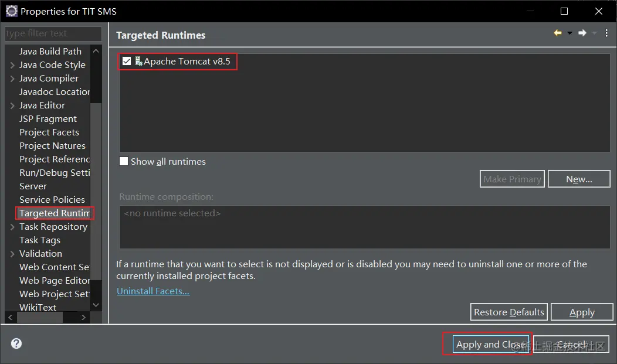Click the New... runtime button
The height and width of the screenshot is (364, 617).
(579, 179)
